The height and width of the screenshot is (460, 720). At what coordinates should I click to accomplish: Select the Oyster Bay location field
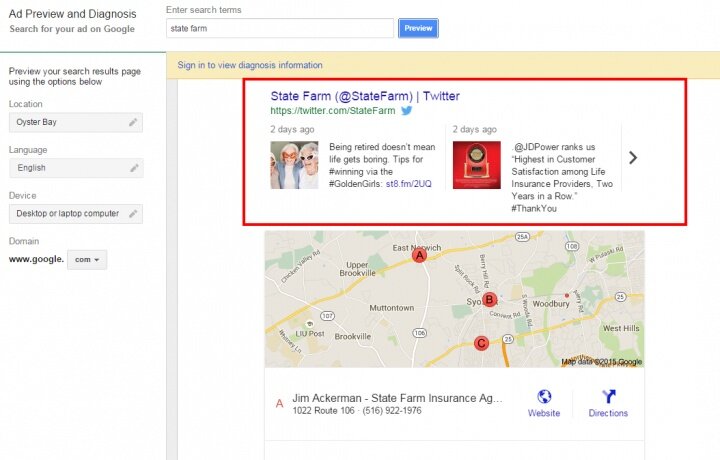click(x=76, y=123)
